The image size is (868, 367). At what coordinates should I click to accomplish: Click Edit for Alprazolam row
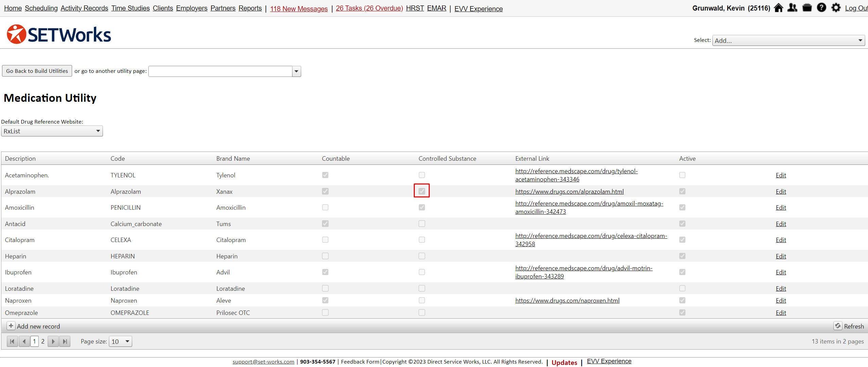click(781, 191)
